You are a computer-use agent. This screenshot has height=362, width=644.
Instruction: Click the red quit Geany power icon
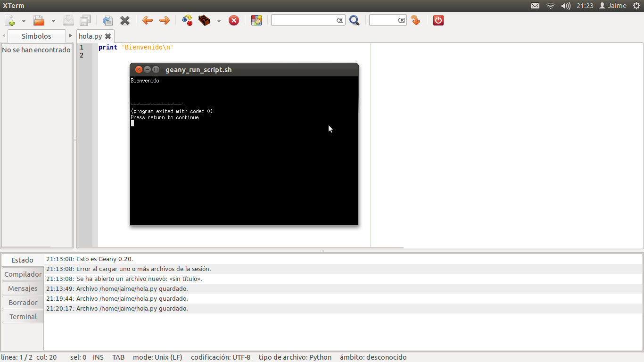coord(438,20)
